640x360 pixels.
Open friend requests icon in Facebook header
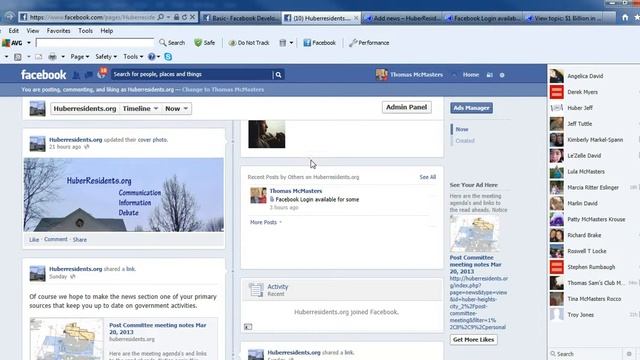(76, 75)
